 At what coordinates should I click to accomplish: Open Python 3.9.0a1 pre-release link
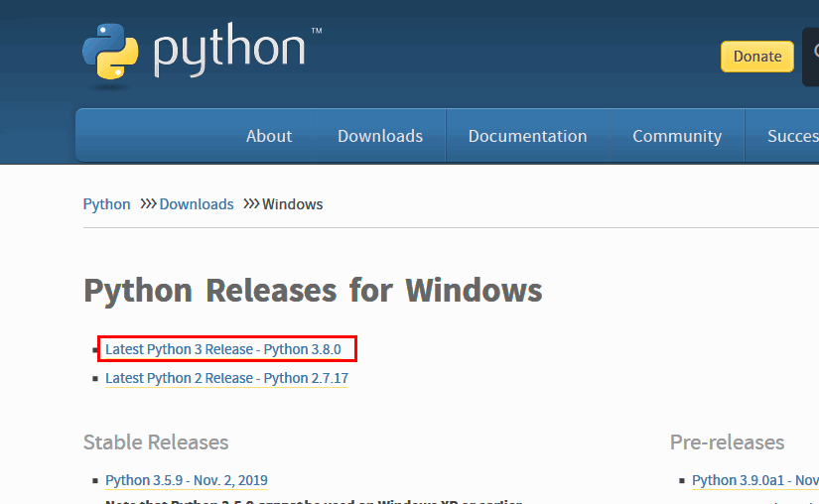(754, 480)
